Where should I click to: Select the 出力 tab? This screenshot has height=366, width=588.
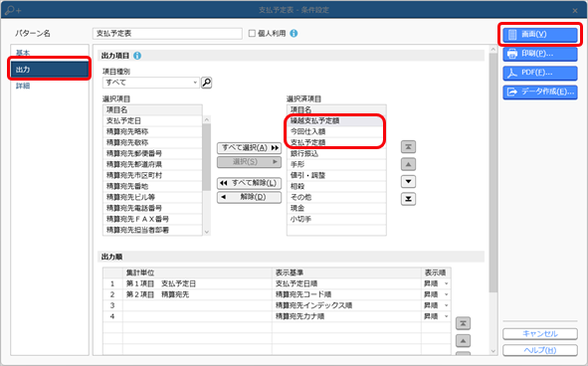tap(50, 70)
